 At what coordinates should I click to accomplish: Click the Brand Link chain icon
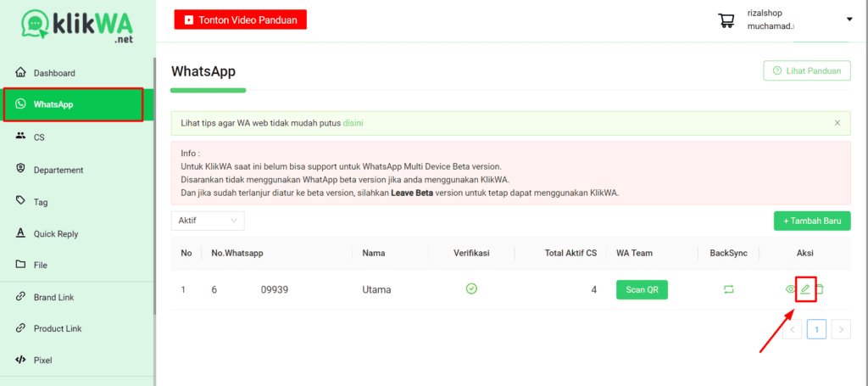pos(20,297)
